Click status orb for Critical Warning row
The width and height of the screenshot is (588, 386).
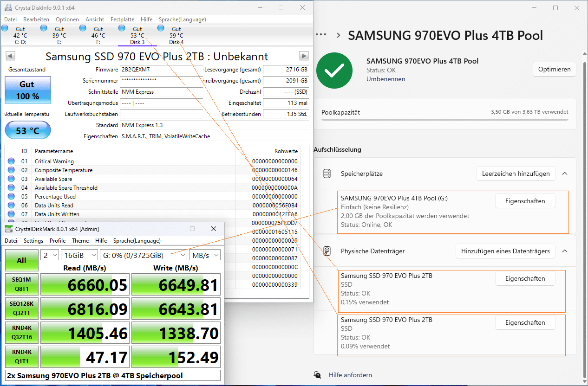point(11,161)
